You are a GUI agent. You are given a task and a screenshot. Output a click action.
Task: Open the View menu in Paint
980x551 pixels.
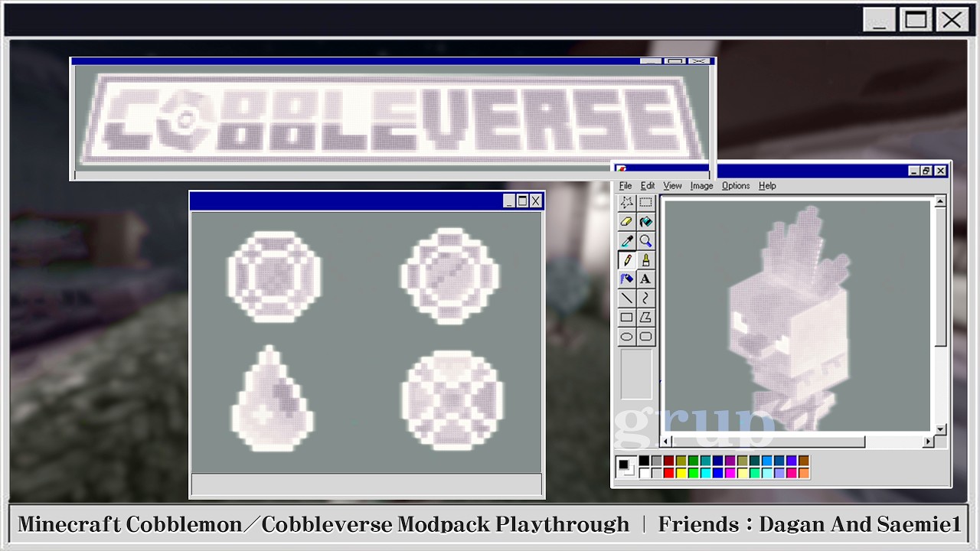672,186
